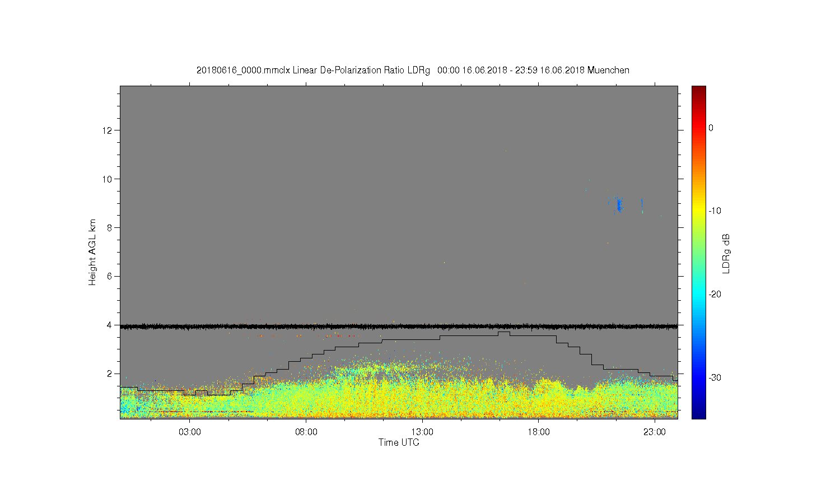840x504 pixels.
Task: Click the colorbar value label -30
Action: click(x=715, y=378)
